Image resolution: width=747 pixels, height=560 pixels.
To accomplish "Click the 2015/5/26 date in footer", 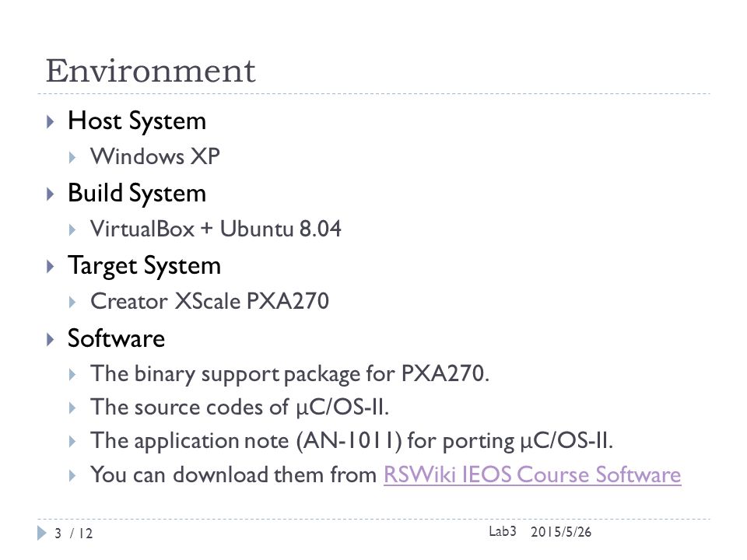I will click(561, 532).
